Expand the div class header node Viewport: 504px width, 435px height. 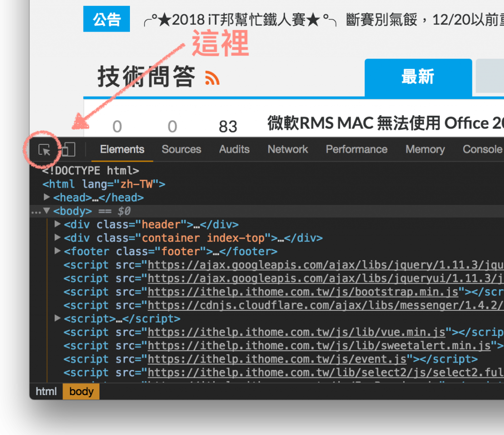58,224
